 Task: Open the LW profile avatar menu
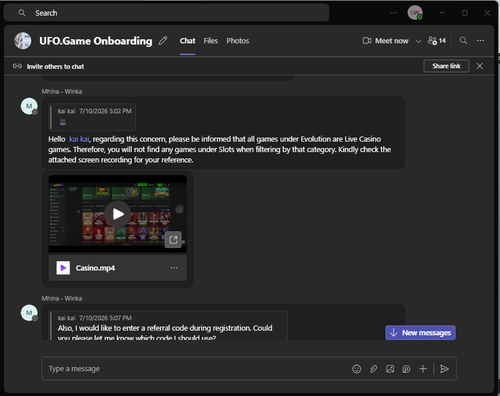click(x=415, y=13)
